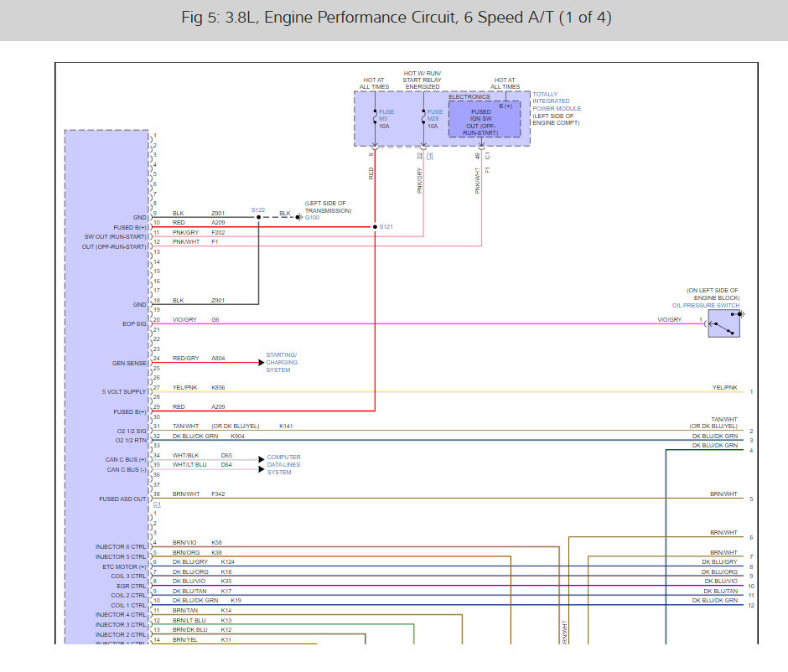Screen dimensions: 788x672
Task: Select the WHT/BLK D65 wire label
Action: pos(202,456)
